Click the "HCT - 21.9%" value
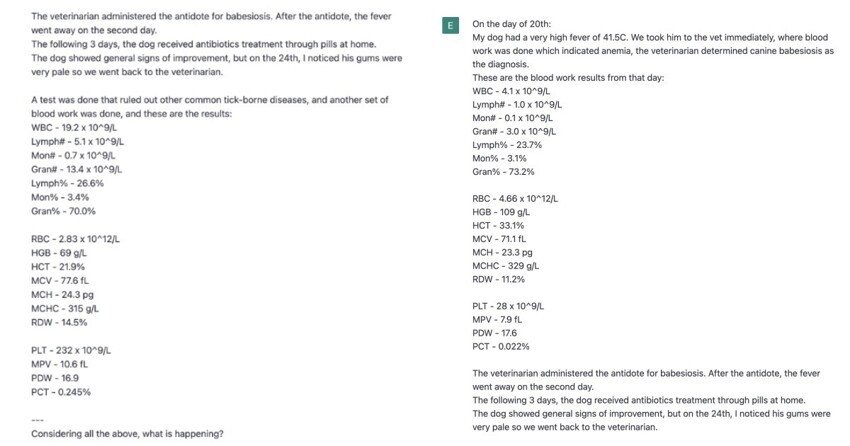This screenshot has height=446, width=850. [59, 267]
